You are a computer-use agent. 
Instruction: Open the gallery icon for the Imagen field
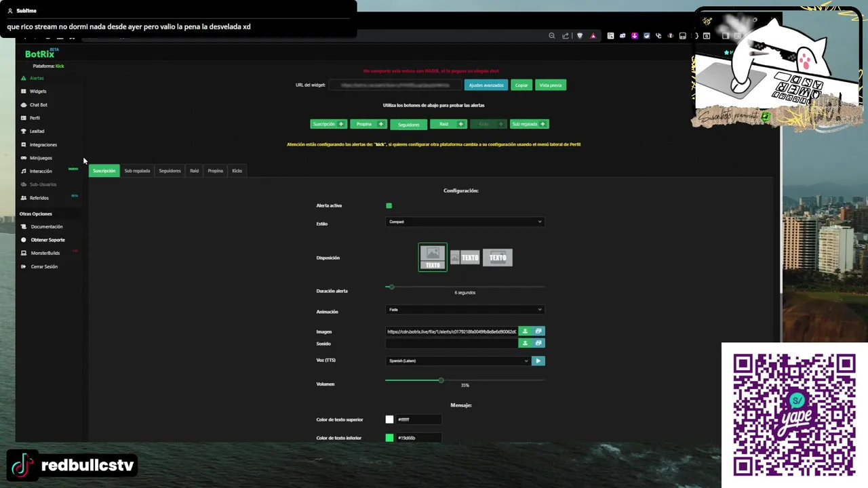point(538,331)
